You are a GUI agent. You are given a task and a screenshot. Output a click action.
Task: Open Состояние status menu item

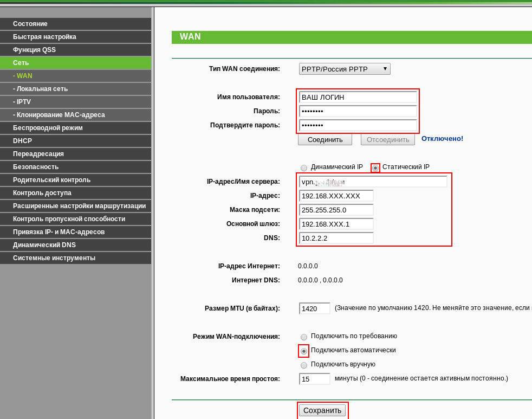(75, 24)
